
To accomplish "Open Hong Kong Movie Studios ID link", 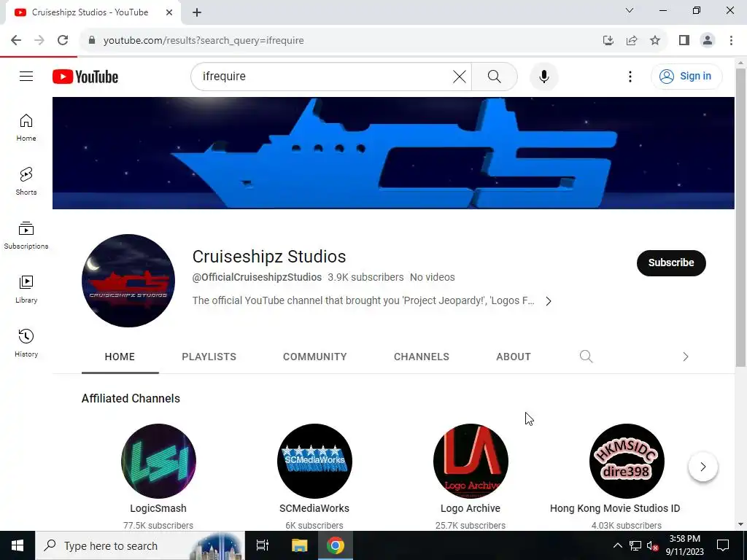I will coord(615,508).
